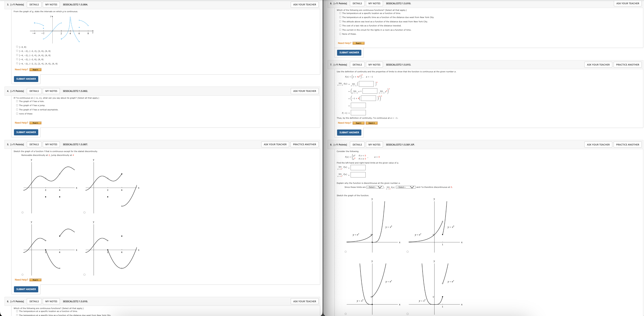Screen dimensions: 644x316
Task: Click left-hand limit x→0⁻ answer box
Action: pyautogui.click(x=358, y=168)
